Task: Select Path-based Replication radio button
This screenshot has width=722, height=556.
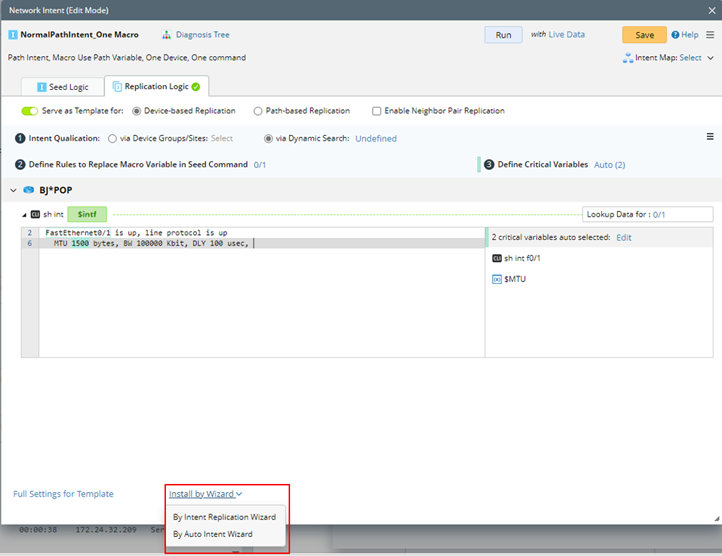Action: 258,111
